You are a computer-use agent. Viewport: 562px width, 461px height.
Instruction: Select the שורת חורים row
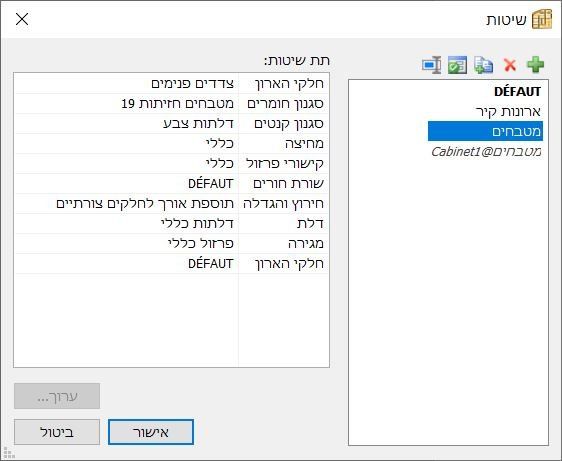tap(172, 184)
